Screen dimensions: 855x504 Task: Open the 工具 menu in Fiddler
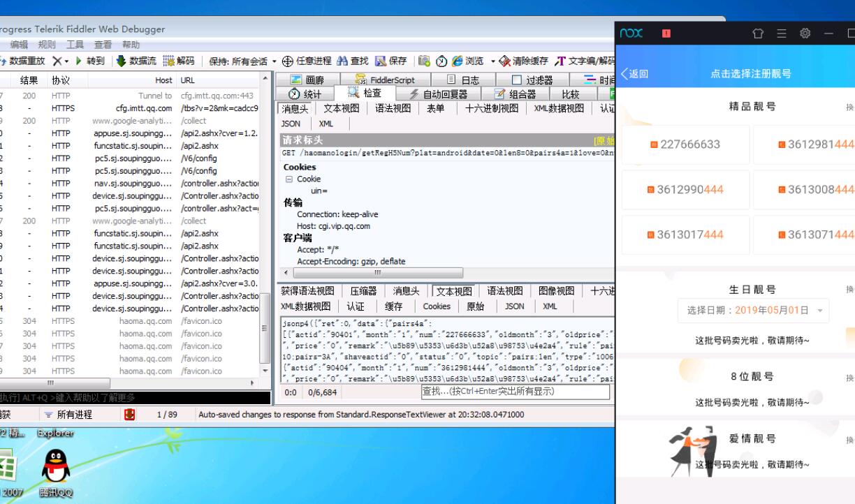coord(75,45)
